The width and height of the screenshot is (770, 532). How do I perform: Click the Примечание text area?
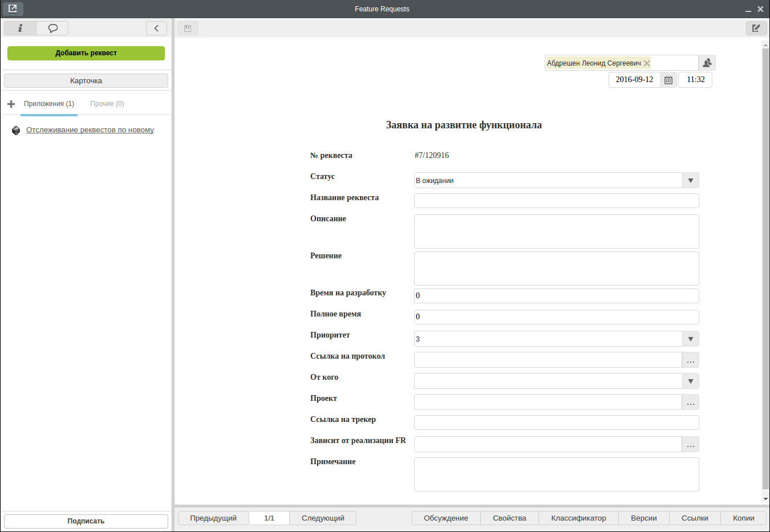[557, 474]
